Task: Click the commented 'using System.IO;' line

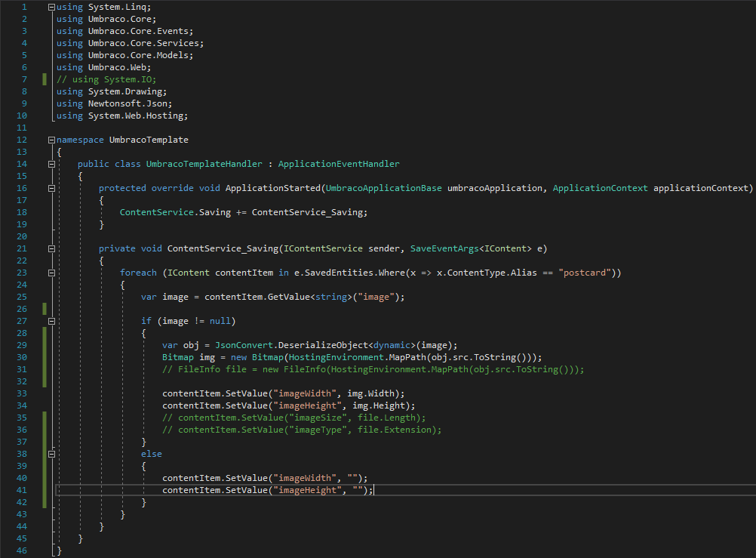Action: tap(106, 79)
